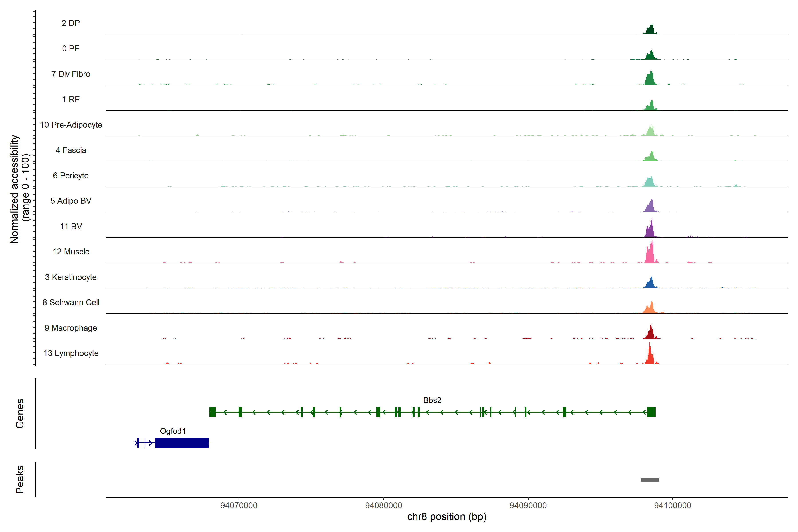Click the large blue Ogfod1 exon block
This screenshot has width=798, height=532.
coord(182,443)
